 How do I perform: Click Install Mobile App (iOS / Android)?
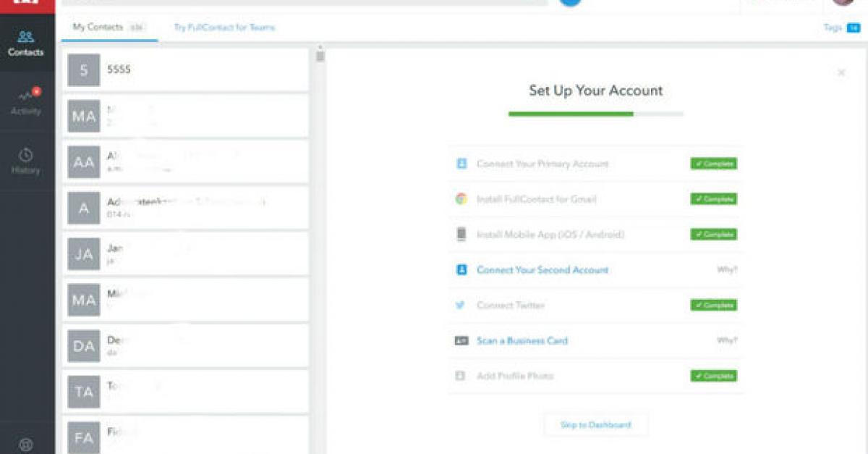click(550, 235)
